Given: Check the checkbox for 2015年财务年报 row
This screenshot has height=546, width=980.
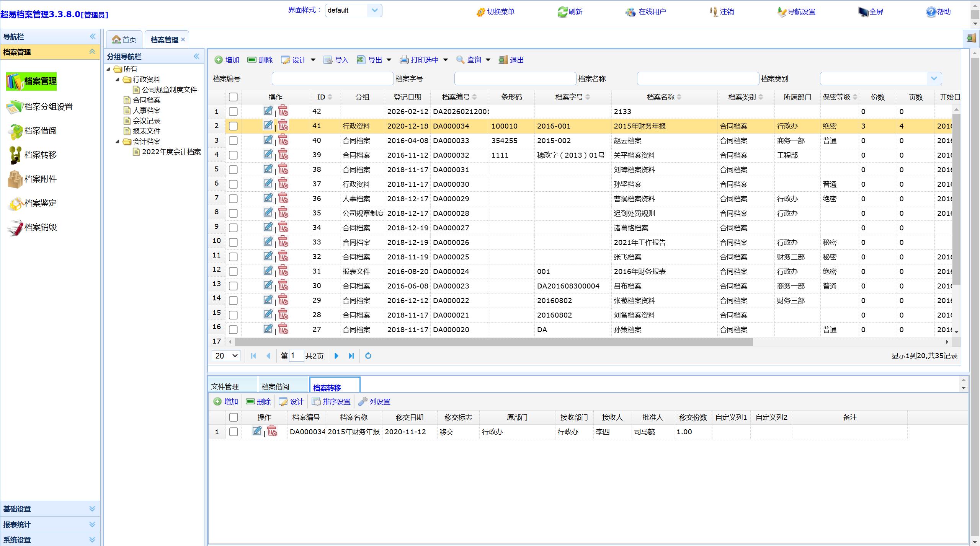Looking at the screenshot, I should [x=233, y=126].
